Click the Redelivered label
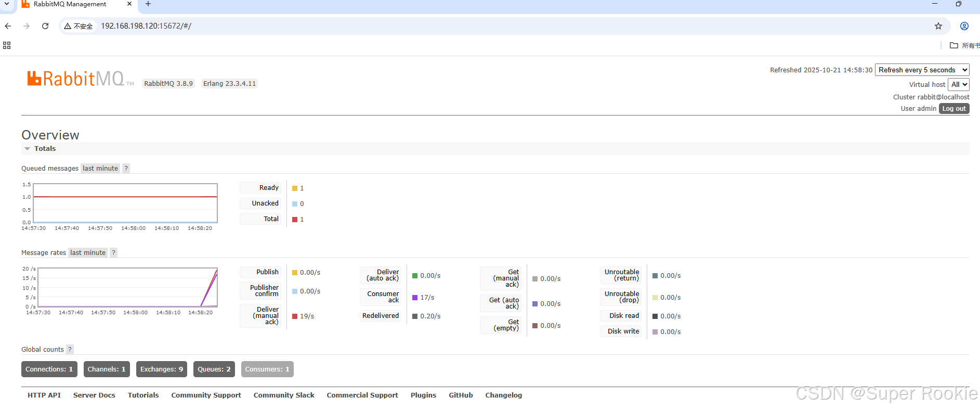Image resolution: width=980 pixels, height=410 pixels. coord(381,316)
